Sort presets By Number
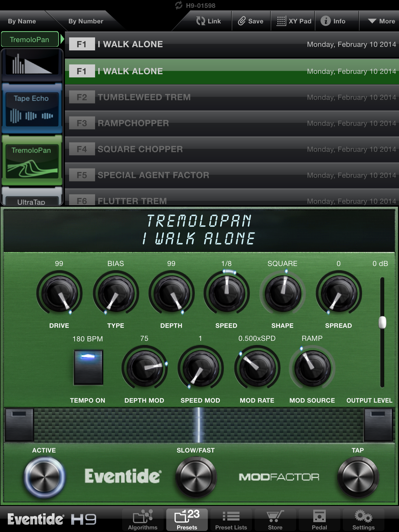Image resolution: width=399 pixels, height=532 pixels. tap(86, 21)
